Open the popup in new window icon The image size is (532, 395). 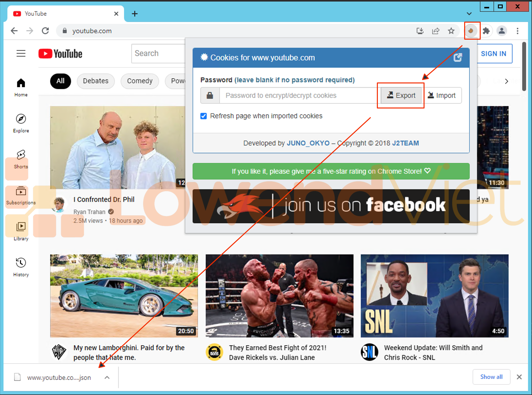click(458, 58)
